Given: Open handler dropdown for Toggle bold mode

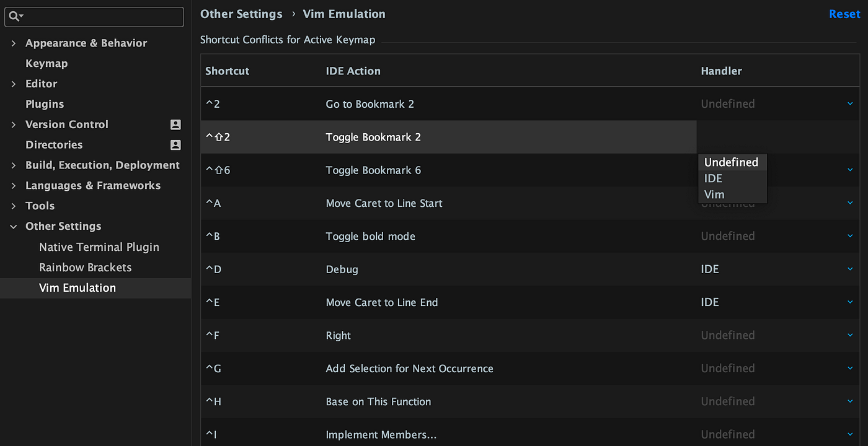Looking at the screenshot, I should click(x=850, y=236).
